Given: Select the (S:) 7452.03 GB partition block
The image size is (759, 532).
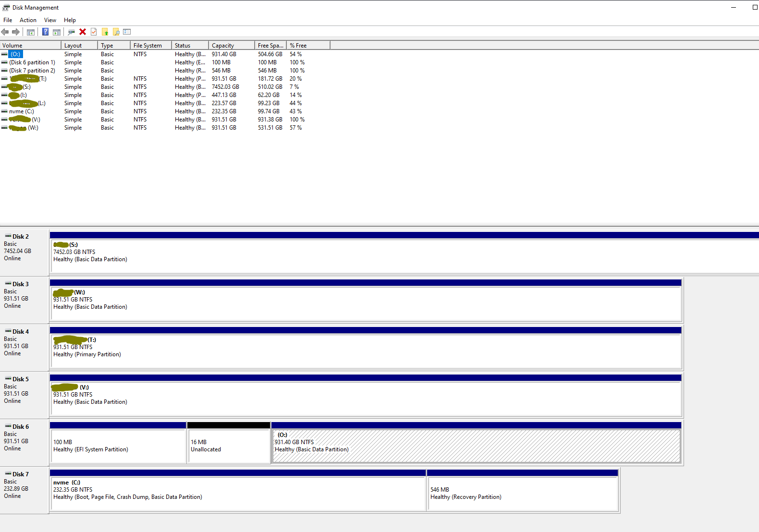Looking at the screenshot, I should pyautogui.click(x=404, y=253).
